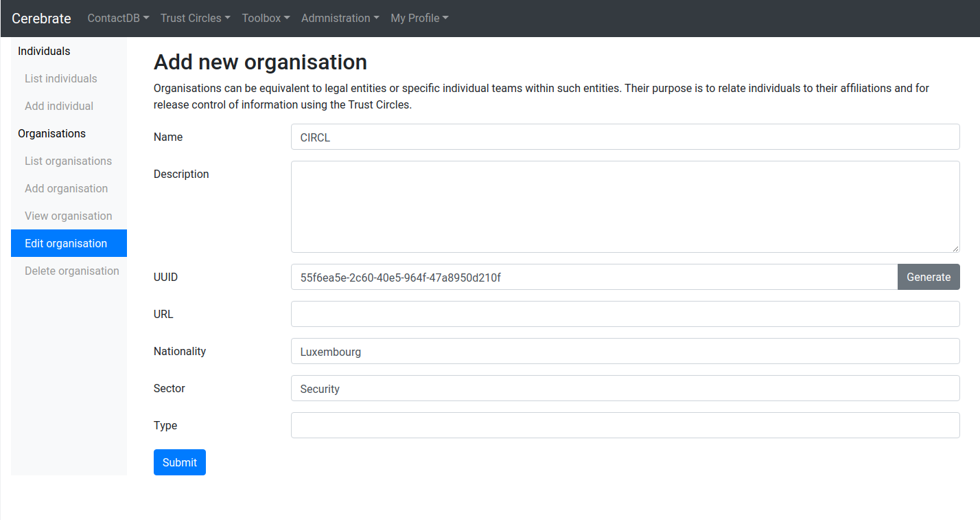Open the My Profile menu
This screenshot has width=980, height=520.
tap(419, 19)
